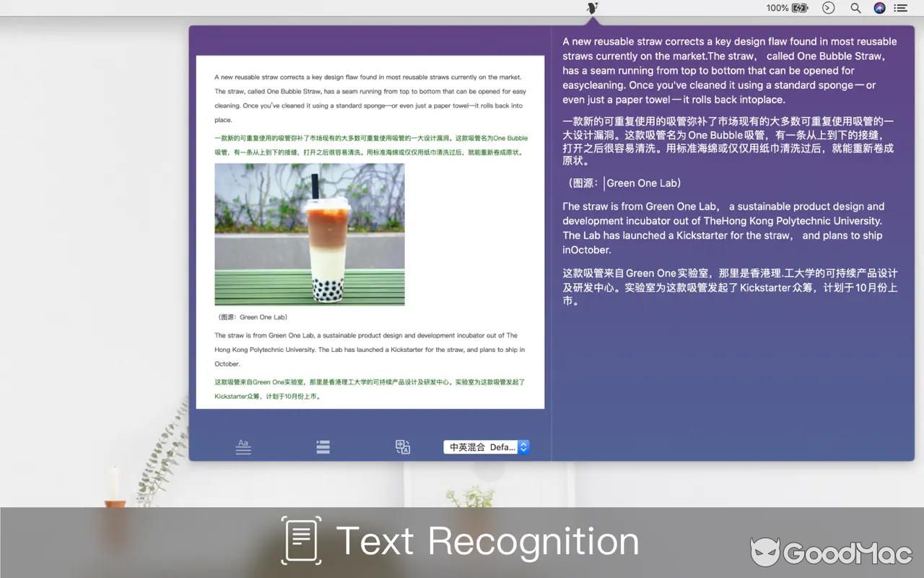Click the circular arrow menu bar icon
The image size is (924, 578).
click(x=828, y=8)
